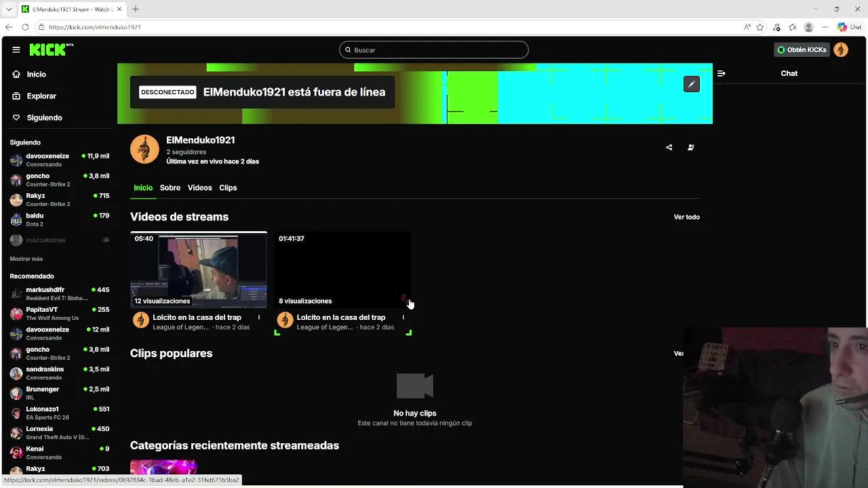Add page to favorites with star icon
The image size is (868, 488).
[760, 27]
